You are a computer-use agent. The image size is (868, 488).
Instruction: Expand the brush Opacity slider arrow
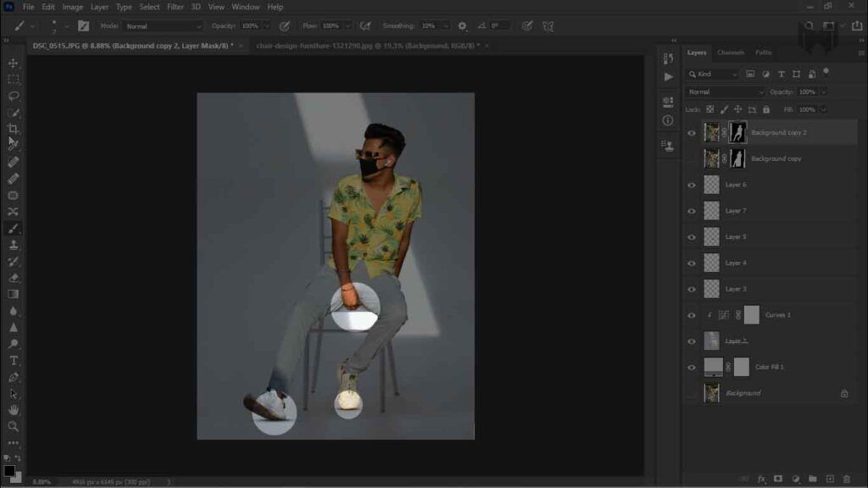(x=266, y=26)
